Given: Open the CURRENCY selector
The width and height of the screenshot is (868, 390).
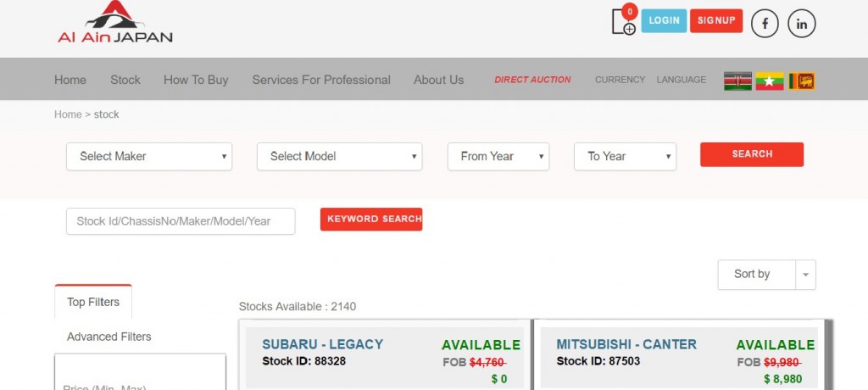Looking at the screenshot, I should [x=620, y=80].
